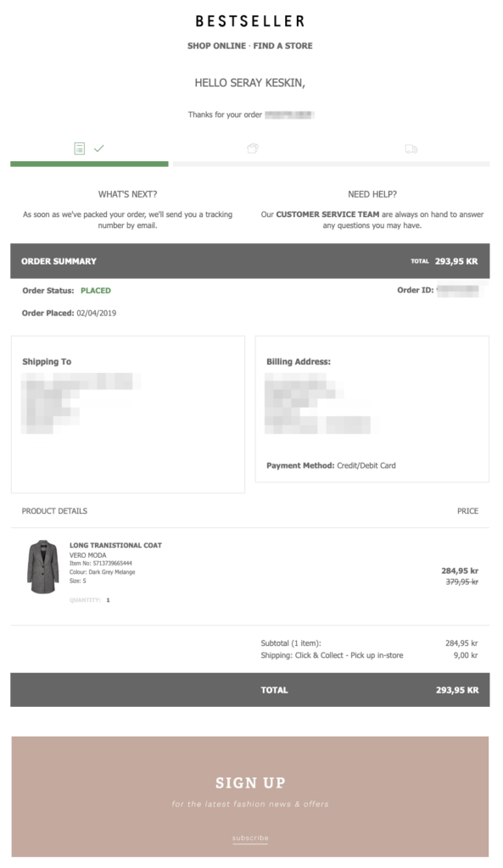Click the green checkmark beside the order icon
The height and width of the screenshot is (868, 503).
click(99, 148)
